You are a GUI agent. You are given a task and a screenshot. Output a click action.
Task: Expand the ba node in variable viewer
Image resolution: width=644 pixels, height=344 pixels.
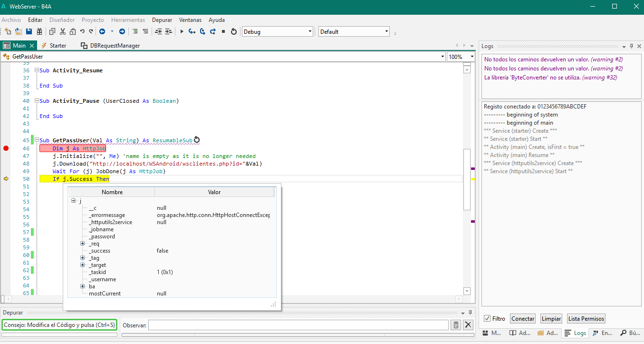(83, 286)
